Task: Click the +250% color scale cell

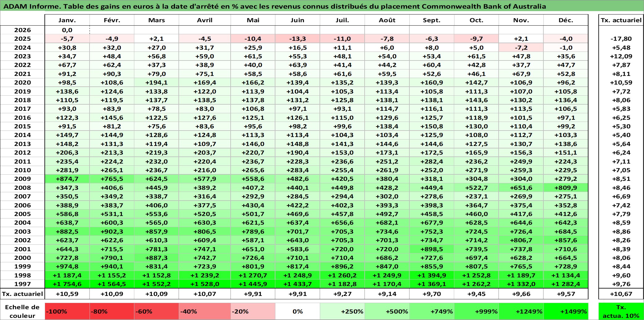Action: [342, 311]
